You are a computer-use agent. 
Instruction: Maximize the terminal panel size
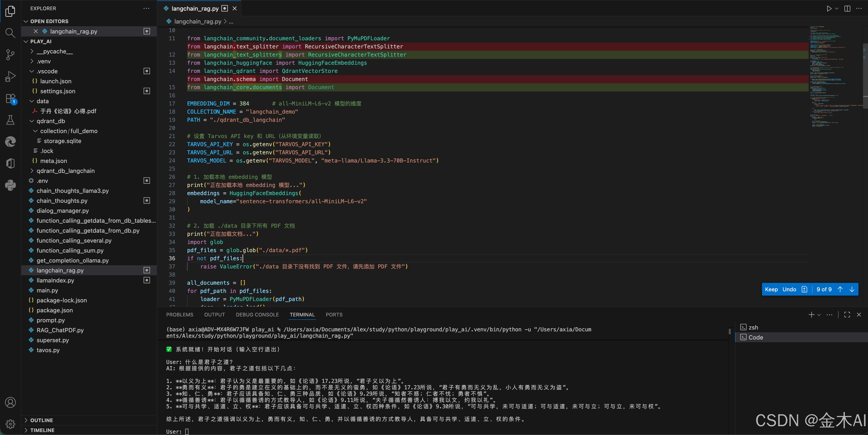[x=847, y=314]
